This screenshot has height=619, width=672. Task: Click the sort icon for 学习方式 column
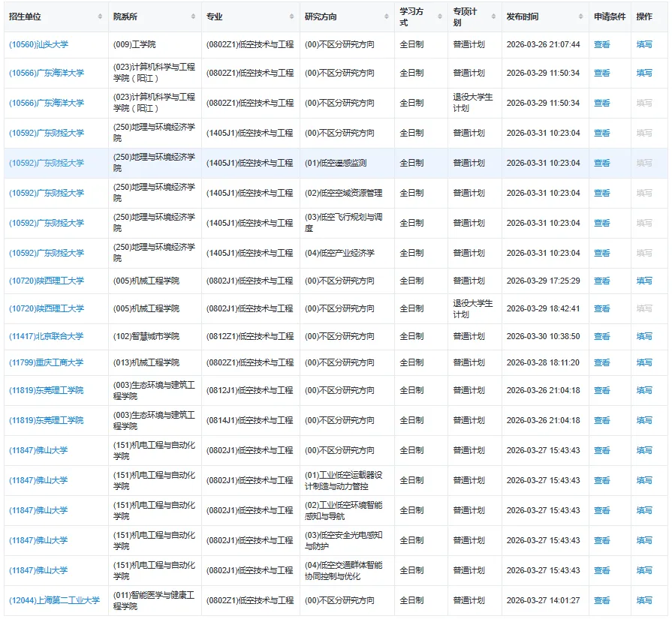[x=440, y=17]
